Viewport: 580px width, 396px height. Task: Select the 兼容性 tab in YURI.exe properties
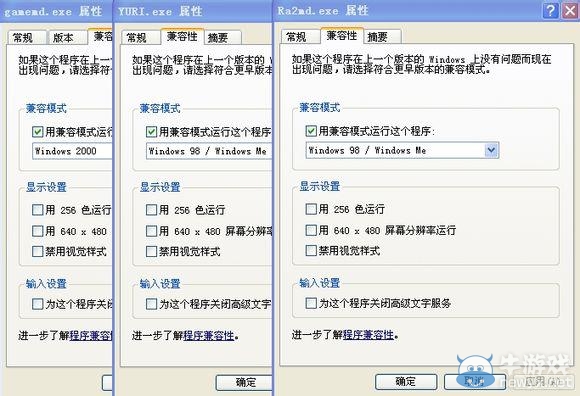(182, 37)
